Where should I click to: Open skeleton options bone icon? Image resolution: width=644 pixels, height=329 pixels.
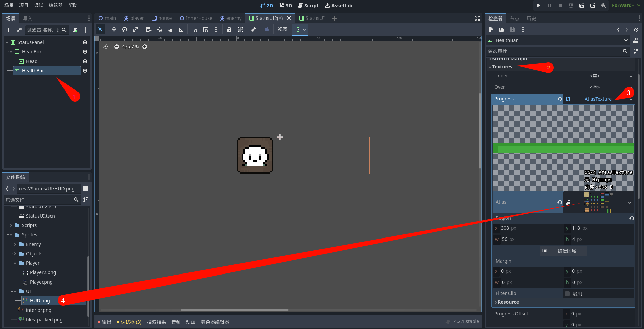coord(254,29)
